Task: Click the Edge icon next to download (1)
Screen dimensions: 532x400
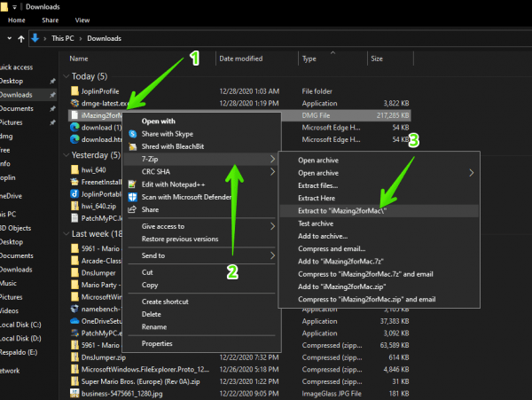Action: [74, 127]
